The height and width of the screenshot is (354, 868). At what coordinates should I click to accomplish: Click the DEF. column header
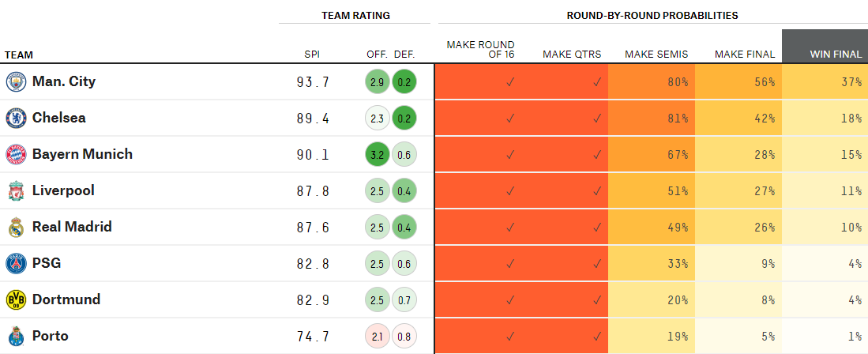tap(404, 55)
